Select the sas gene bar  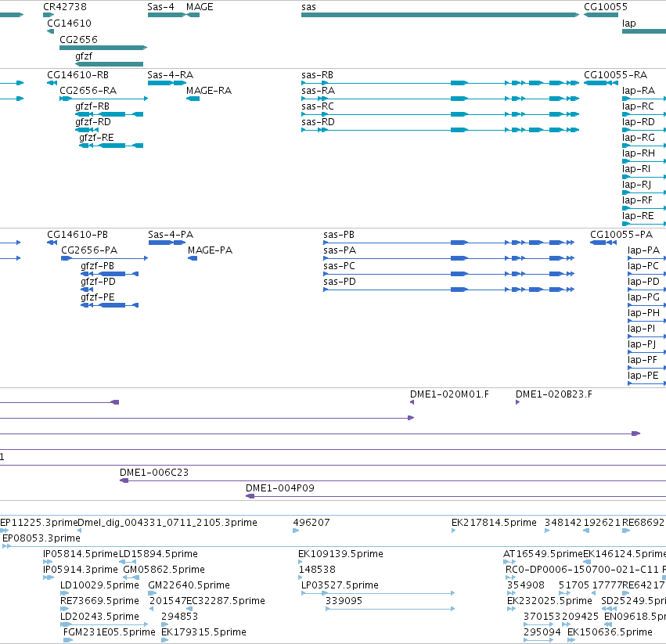[440, 15]
